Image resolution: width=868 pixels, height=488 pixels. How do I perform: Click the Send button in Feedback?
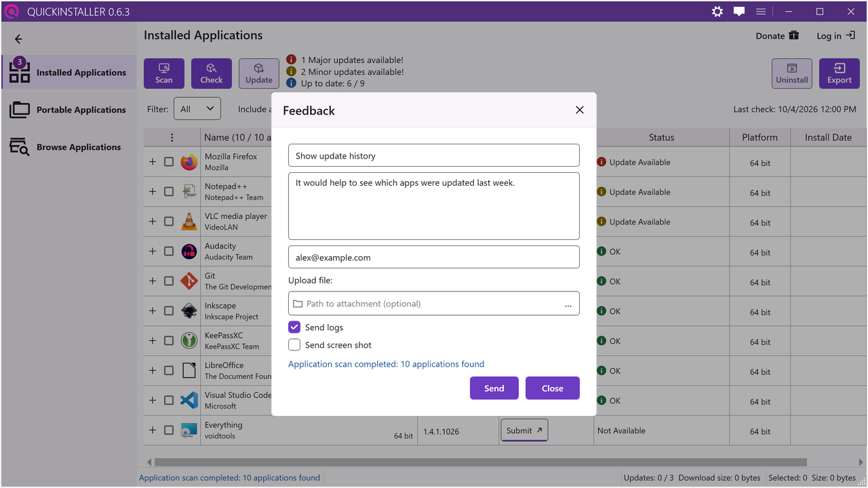tap(494, 388)
